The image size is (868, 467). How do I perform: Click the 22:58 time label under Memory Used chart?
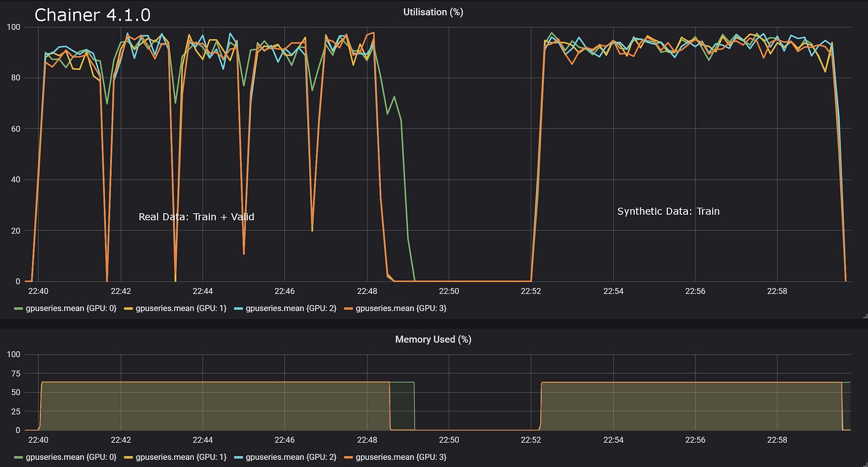777,440
